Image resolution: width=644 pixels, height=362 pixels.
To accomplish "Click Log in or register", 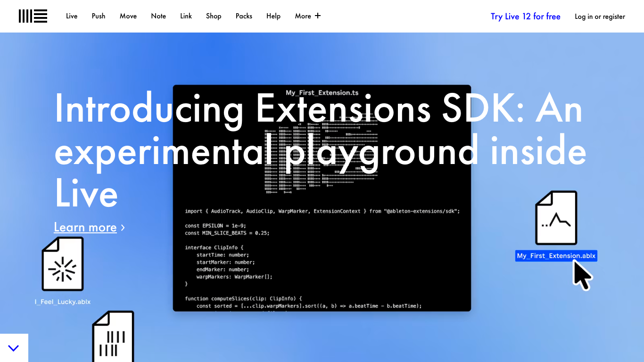I will click(x=600, y=16).
